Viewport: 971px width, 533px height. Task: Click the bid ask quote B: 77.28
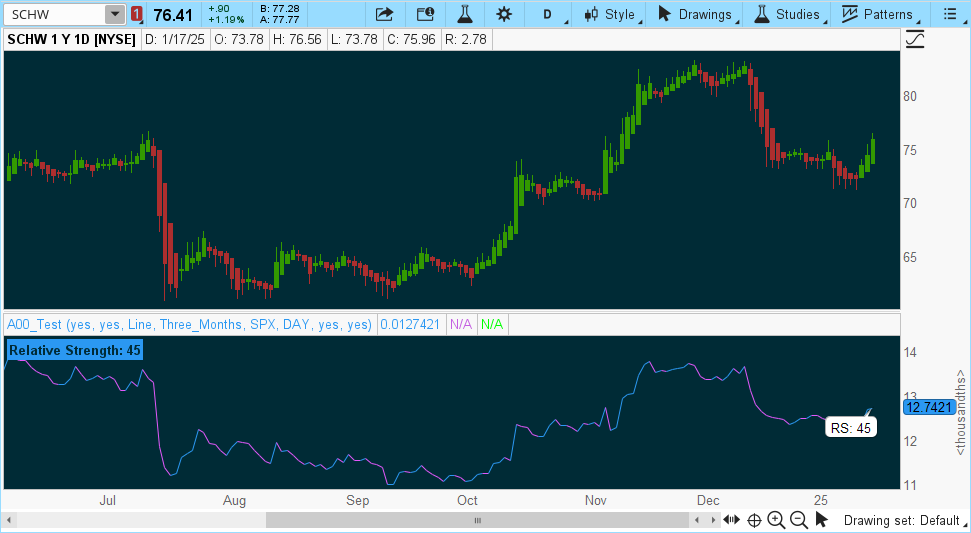click(x=279, y=9)
